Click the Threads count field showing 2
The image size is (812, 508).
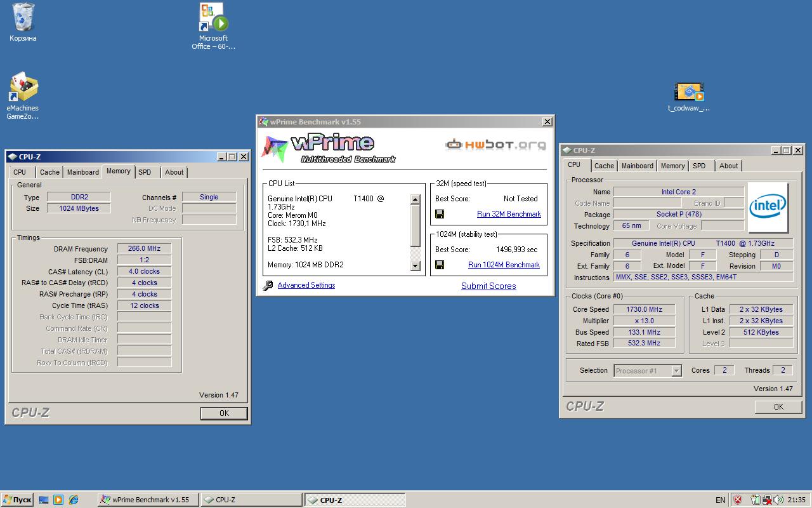(782, 370)
